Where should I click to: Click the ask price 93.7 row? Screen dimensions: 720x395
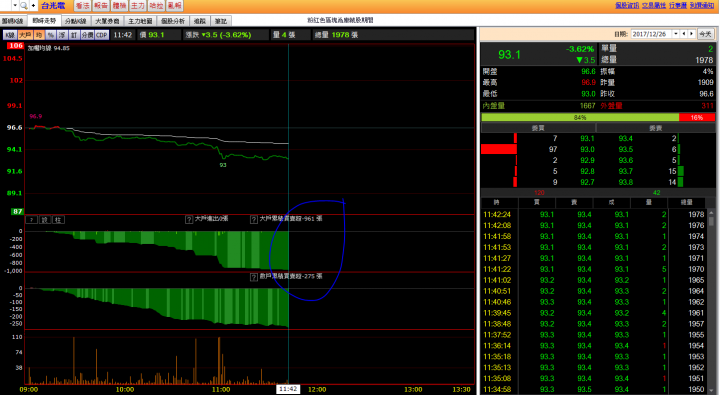[x=656, y=171]
